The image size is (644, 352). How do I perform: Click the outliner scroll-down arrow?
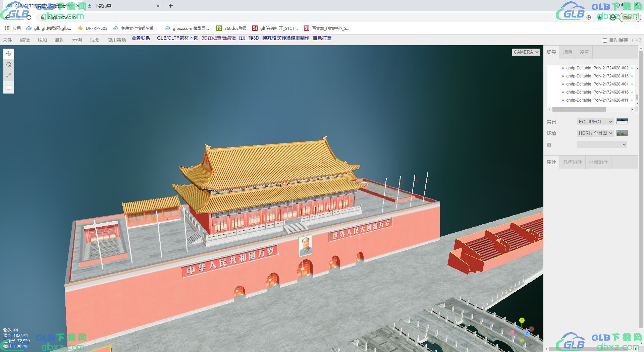[637, 104]
